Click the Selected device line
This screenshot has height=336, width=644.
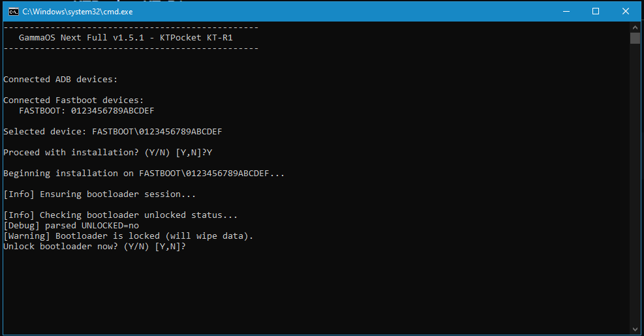click(x=112, y=132)
